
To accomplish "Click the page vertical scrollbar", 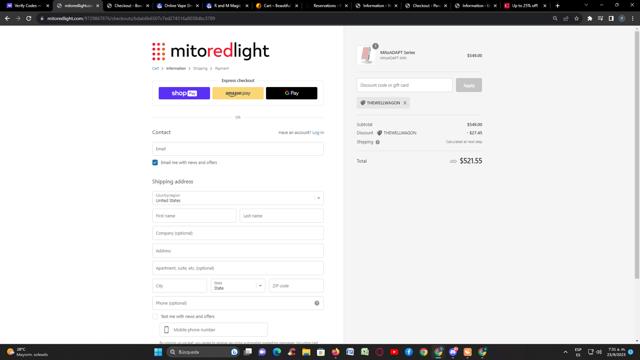I will (x=637, y=155).
